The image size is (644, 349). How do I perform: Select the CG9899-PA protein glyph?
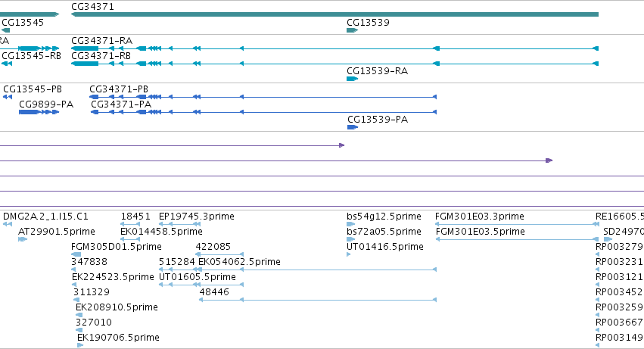click(x=39, y=112)
